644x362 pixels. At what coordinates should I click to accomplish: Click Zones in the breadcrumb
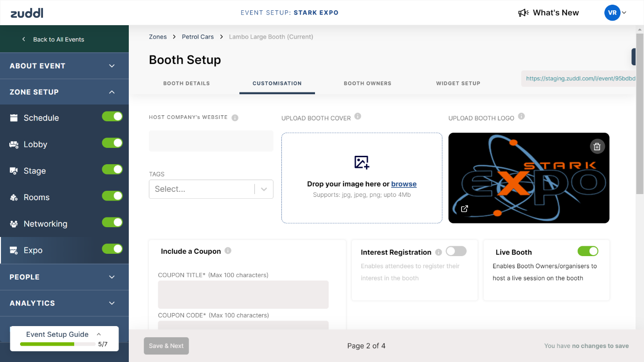(158, 36)
